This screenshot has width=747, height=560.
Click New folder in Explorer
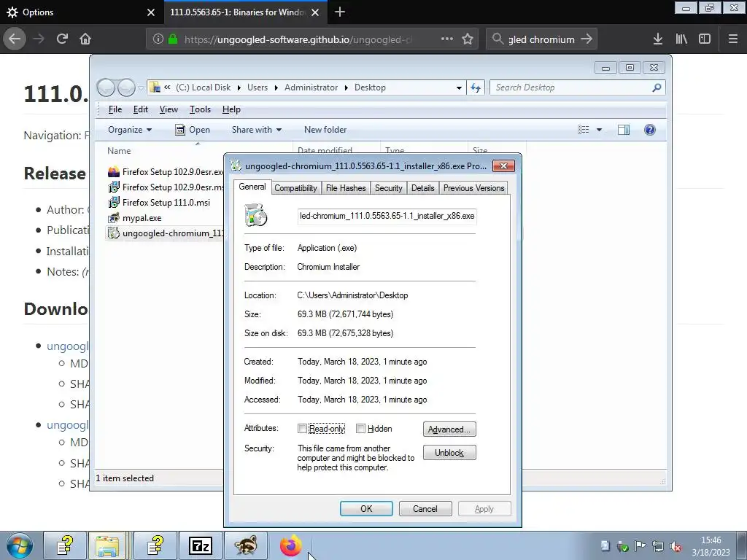pyautogui.click(x=325, y=130)
